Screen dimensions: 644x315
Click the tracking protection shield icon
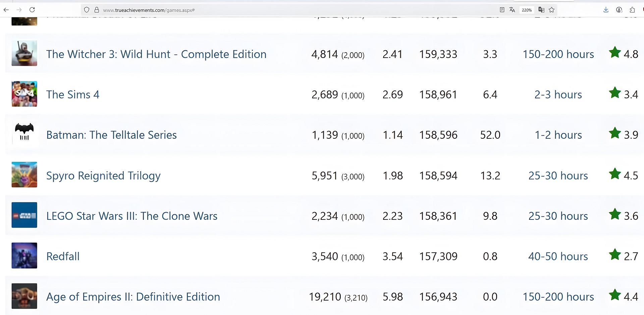[x=87, y=10]
